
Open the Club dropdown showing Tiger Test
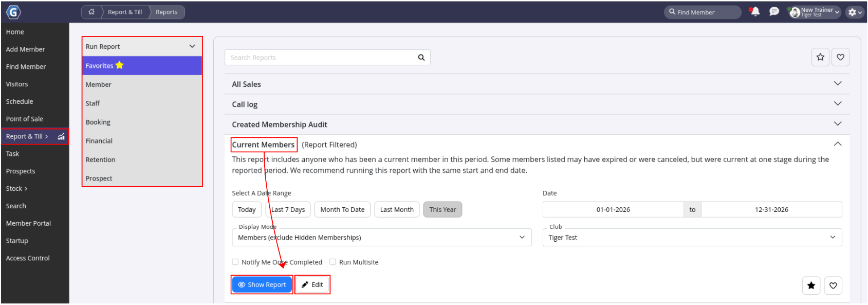pos(692,238)
